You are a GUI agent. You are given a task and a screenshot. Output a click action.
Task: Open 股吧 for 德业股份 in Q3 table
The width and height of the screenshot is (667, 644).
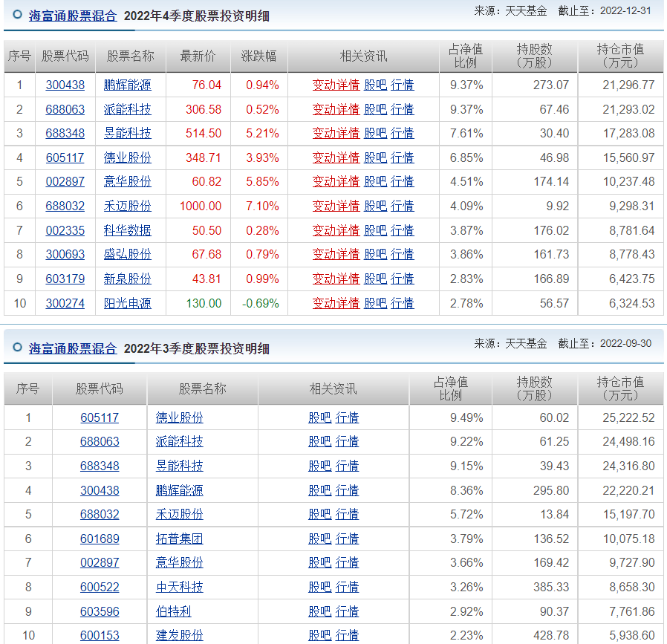pyautogui.click(x=320, y=417)
